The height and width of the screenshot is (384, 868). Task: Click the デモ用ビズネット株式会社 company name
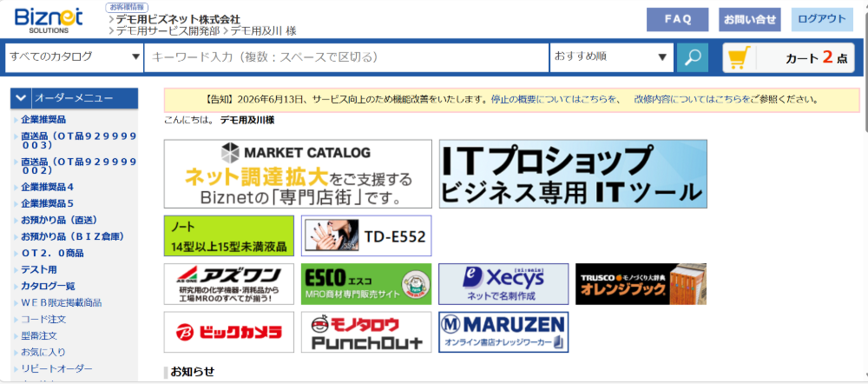coord(178,20)
